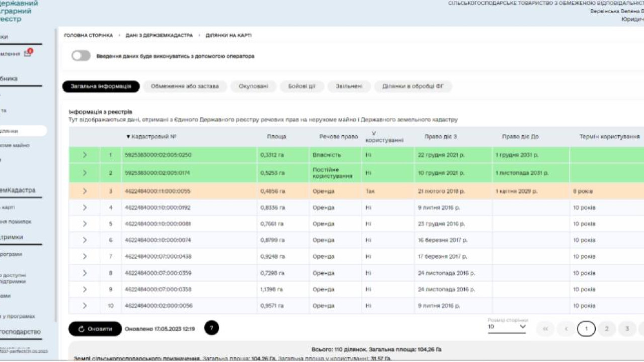Viewport: 644px width, 362px height.
Task: Expand row 10 parcel 4622484000:02:000:0056
Action: click(x=85, y=306)
